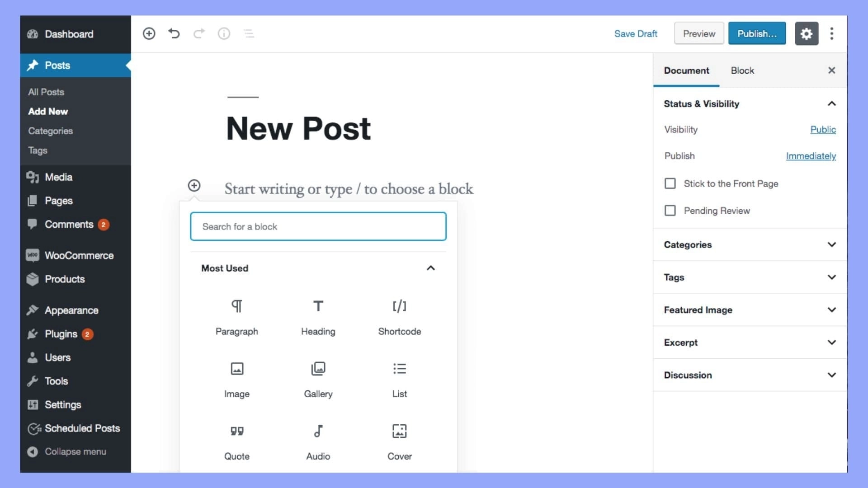The image size is (868, 488).
Task: Switch to the Block settings tab
Action: [x=742, y=70]
